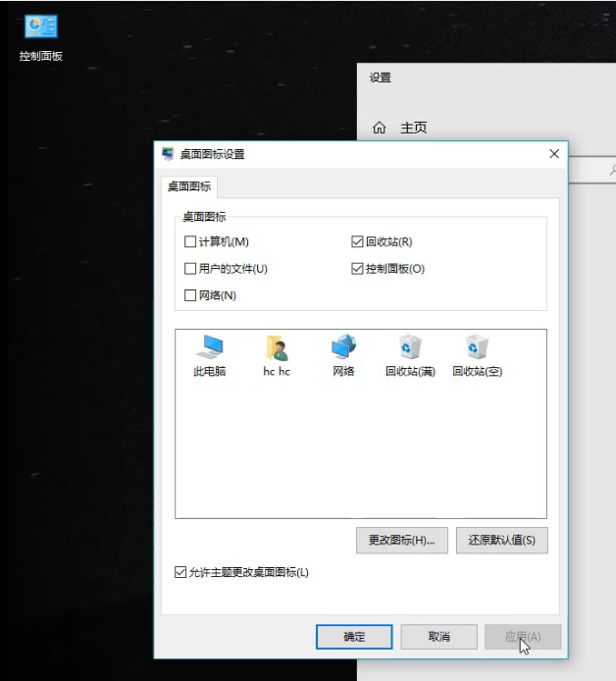The width and height of the screenshot is (616, 681).
Task: Select the 回收站(满) full recycle bin icon
Action: pyautogui.click(x=410, y=347)
